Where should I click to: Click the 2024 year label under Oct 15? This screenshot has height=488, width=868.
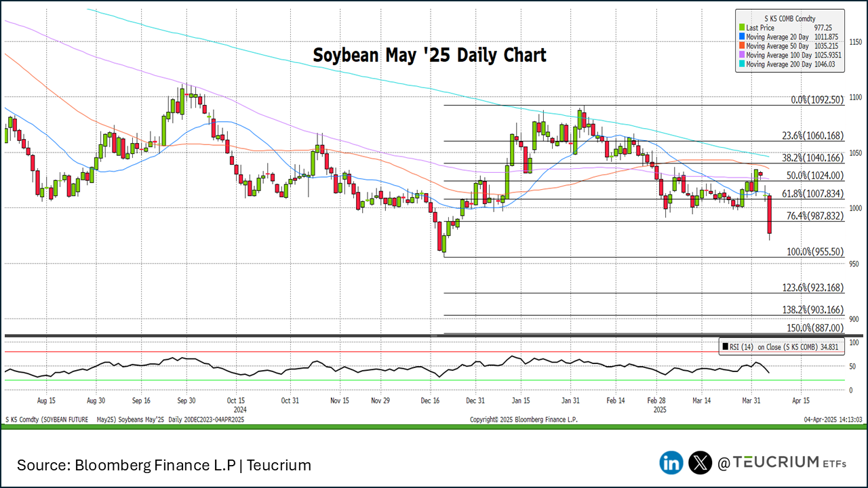tap(239, 409)
